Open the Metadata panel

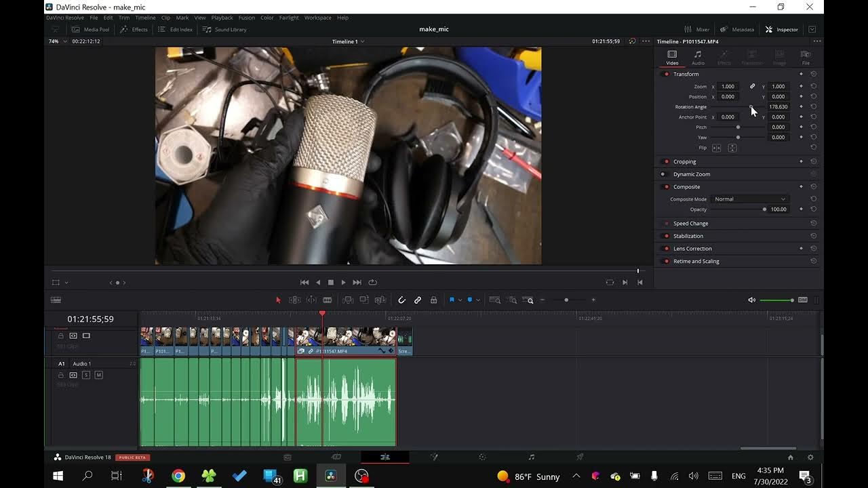pyautogui.click(x=737, y=29)
